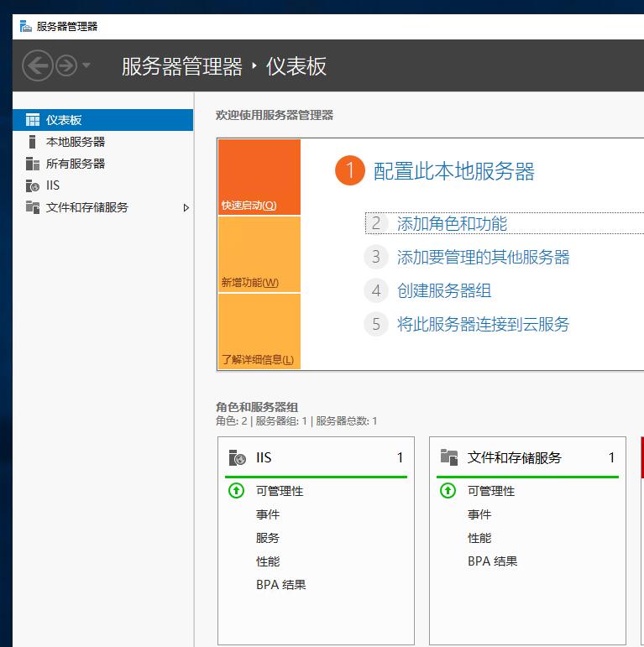
Task: Open BPA 结果 in the IIS tile
Action: point(280,585)
